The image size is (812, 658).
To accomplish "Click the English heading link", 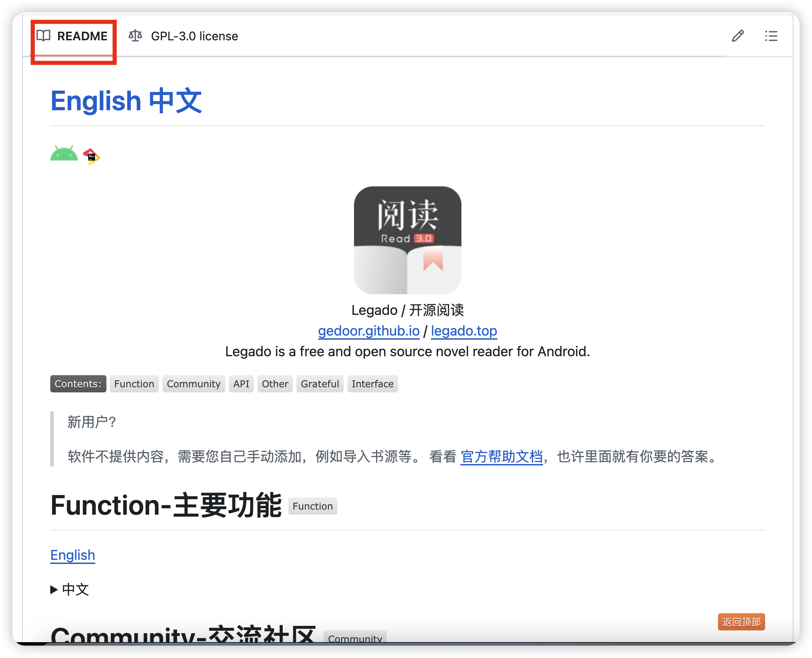I will coord(96,101).
